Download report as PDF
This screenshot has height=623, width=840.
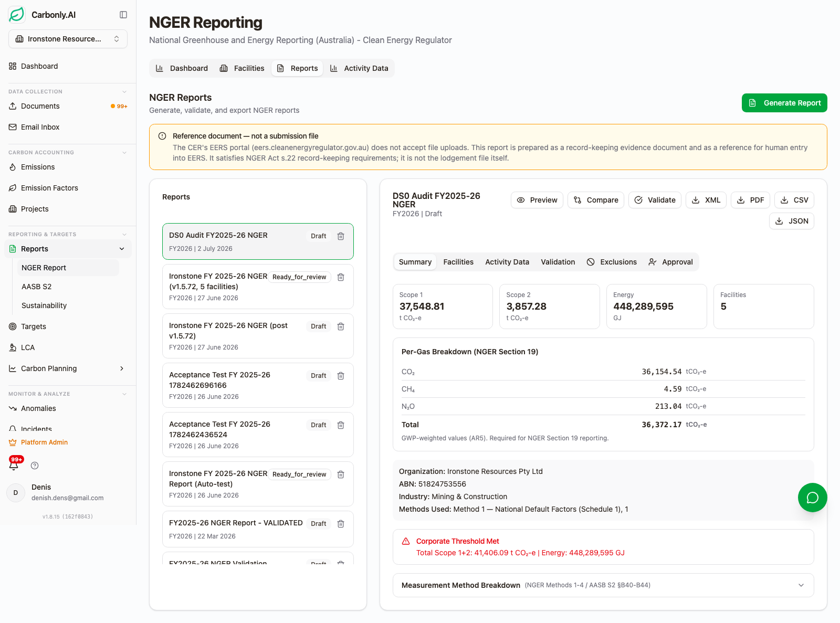tap(751, 200)
